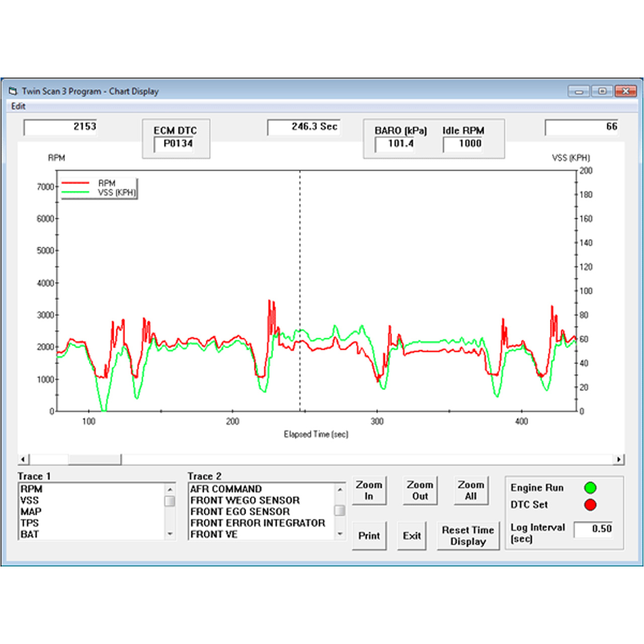Click the horizontal scrollbar left arrow
Screen dimensions: 644x644
pyautogui.click(x=23, y=459)
